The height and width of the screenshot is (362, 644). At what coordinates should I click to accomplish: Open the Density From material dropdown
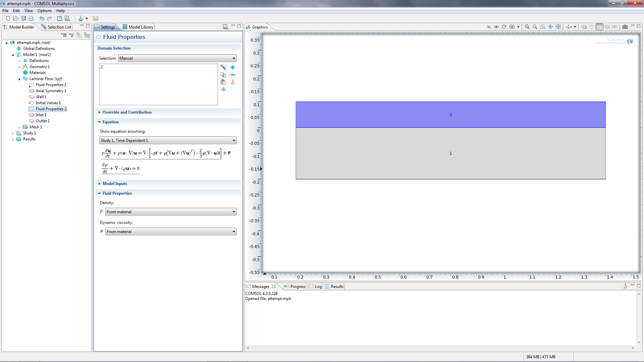171,212
